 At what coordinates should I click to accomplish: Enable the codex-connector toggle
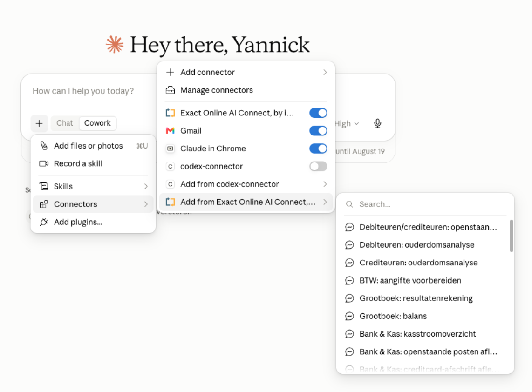point(318,167)
